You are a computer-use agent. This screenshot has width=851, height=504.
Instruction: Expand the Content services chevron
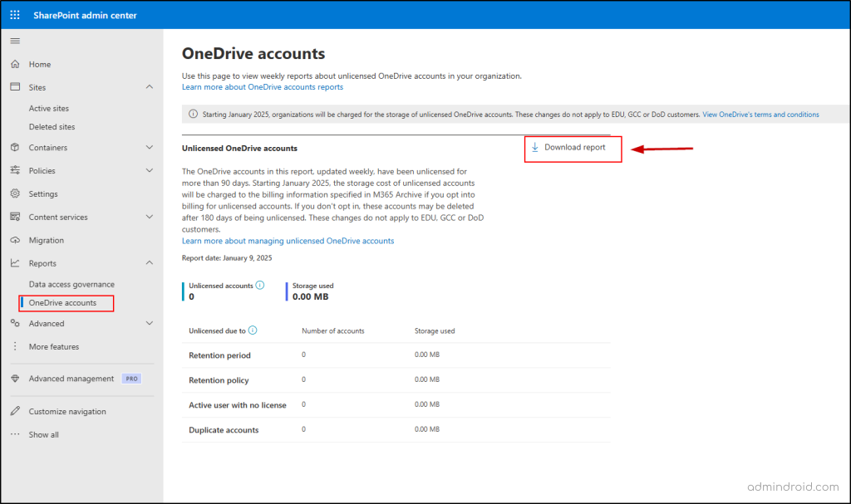[150, 217]
